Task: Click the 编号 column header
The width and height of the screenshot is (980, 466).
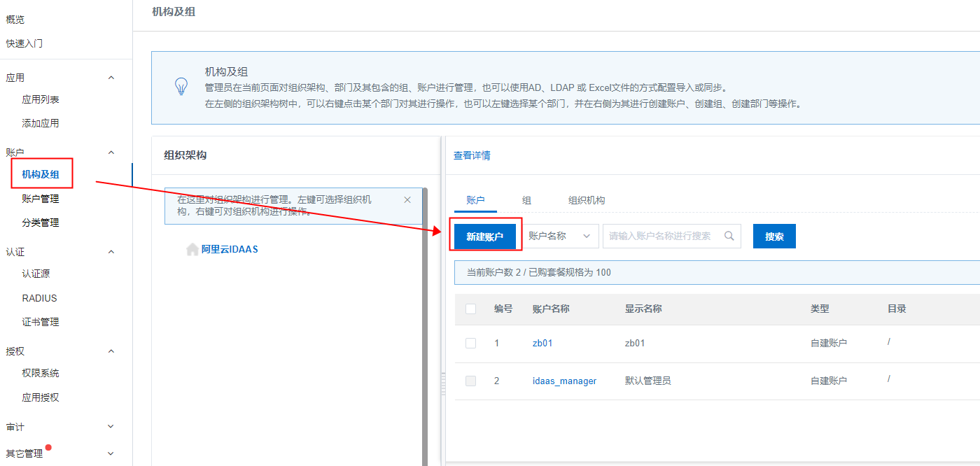Action: point(503,309)
